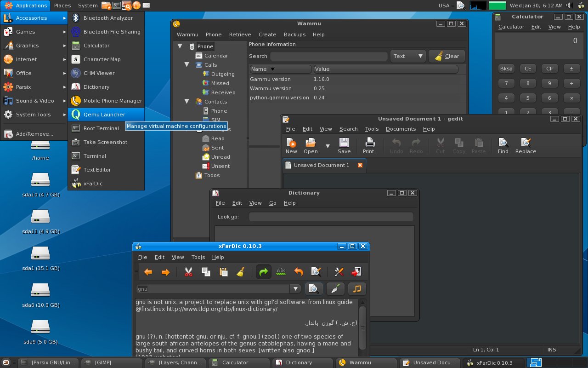Expand the xFarDic word history dropdown arrow
Image resolution: width=588 pixels, height=368 pixels.
click(x=295, y=289)
